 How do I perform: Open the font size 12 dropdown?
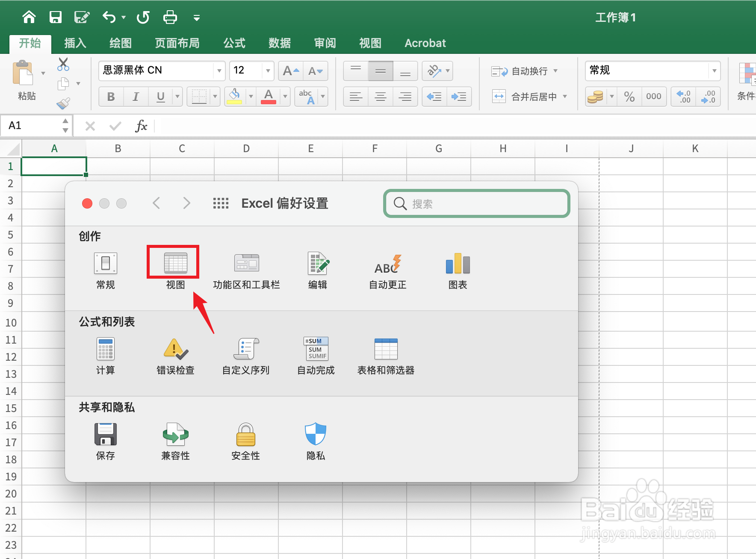tap(268, 71)
